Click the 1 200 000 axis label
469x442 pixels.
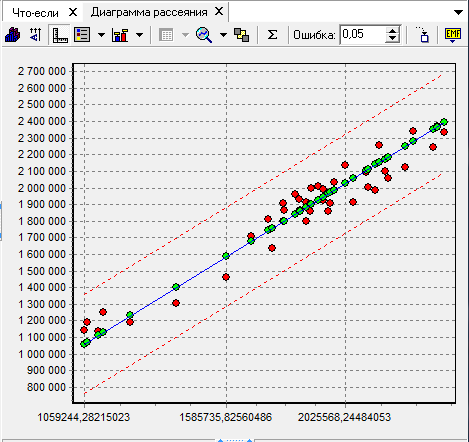pos(42,320)
